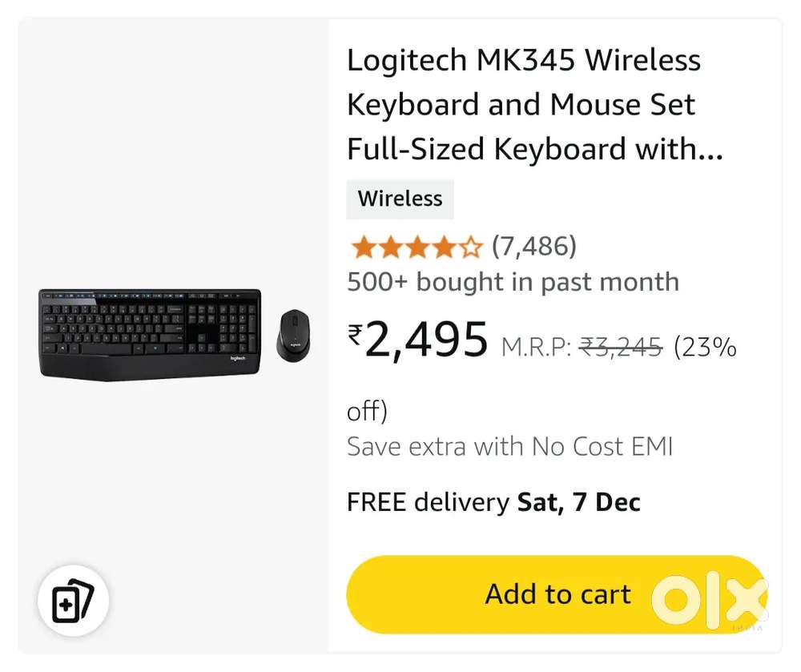Click the ₹2,495 price
The width and height of the screenshot is (801, 672).
click(x=425, y=340)
